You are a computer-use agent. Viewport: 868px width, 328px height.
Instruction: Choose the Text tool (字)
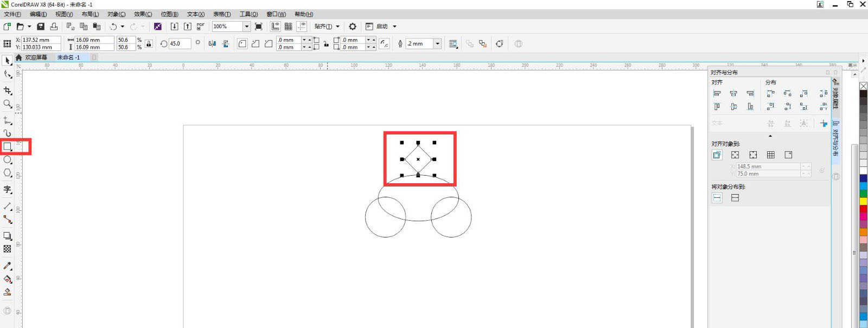click(8, 189)
